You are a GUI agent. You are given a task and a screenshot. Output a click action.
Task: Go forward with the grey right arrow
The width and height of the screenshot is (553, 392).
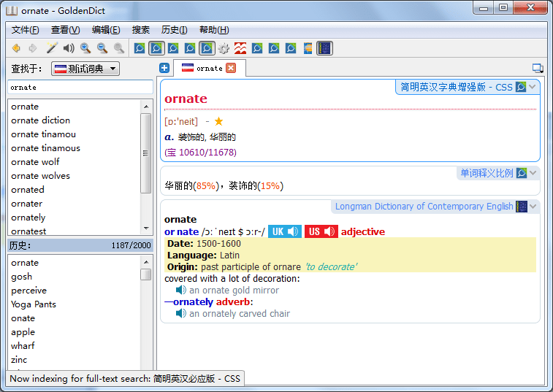pyautogui.click(x=33, y=48)
